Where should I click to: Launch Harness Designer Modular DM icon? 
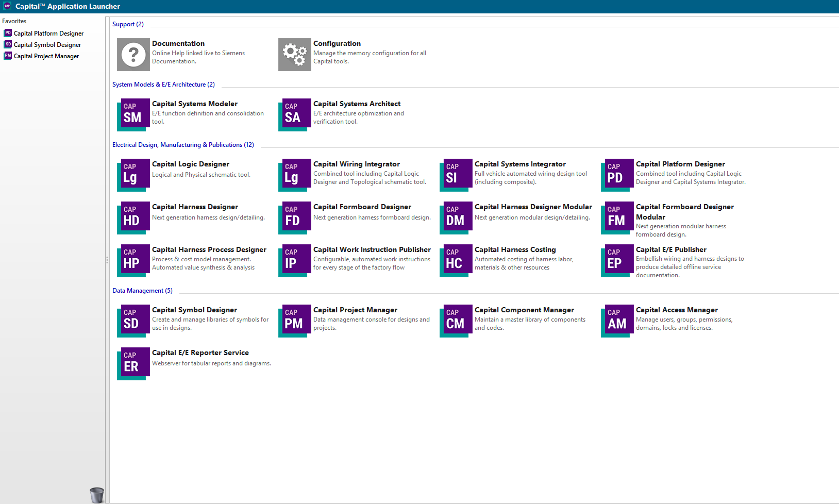click(456, 218)
